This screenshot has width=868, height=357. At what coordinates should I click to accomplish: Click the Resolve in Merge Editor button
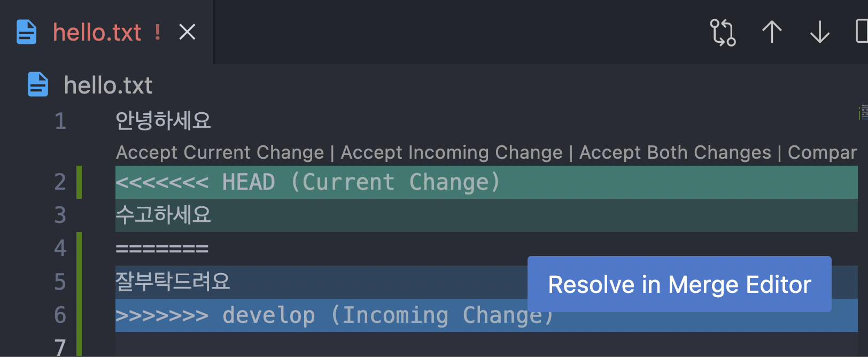click(x=679, y=284)
